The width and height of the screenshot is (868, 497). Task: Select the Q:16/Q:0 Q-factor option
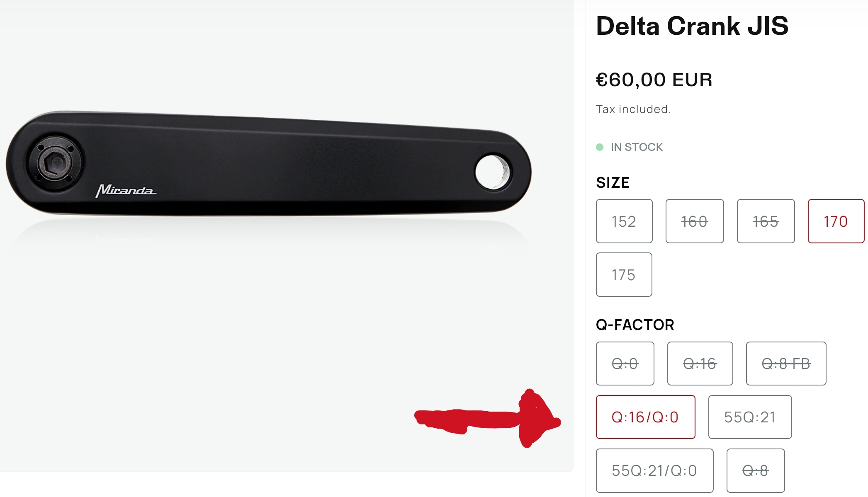pos(645,417)
